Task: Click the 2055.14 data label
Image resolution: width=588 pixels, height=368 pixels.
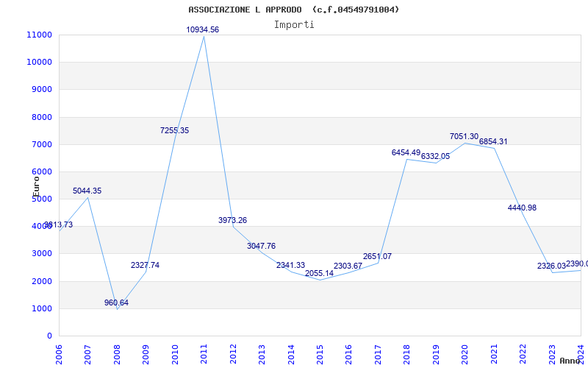Action: (319, 273)
